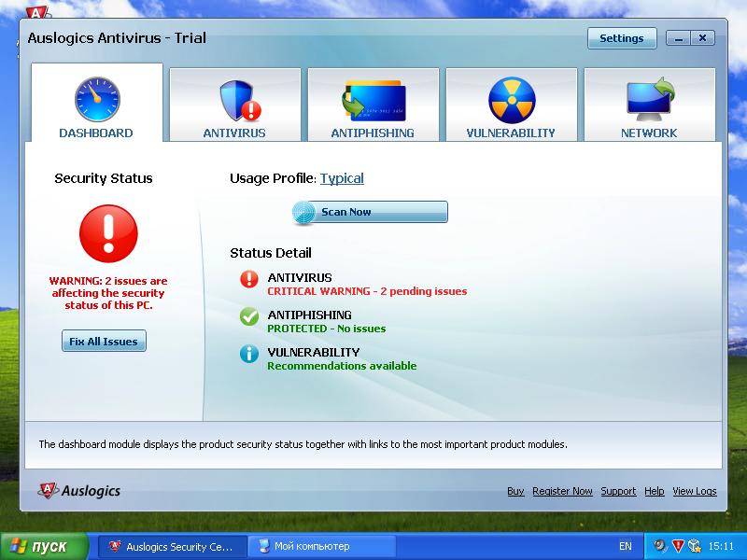Click the red alert icon beside ANTIVIRUS status
Screen dimensions: 747x560
tap(249, 279)
